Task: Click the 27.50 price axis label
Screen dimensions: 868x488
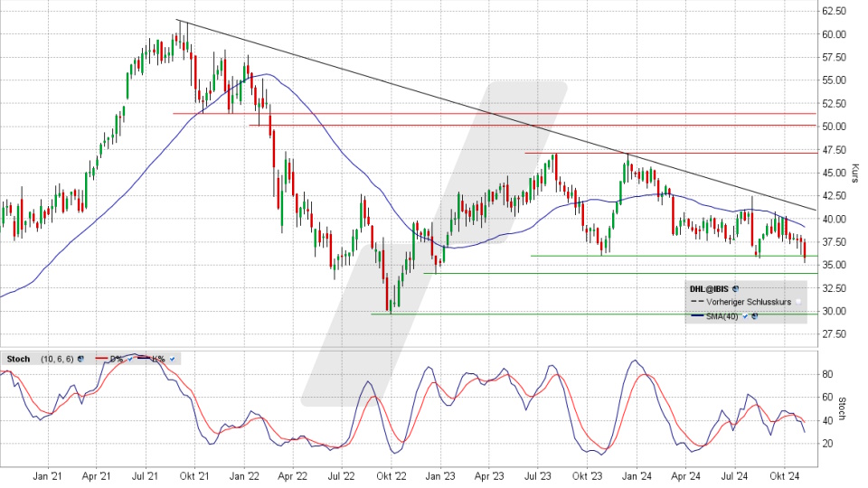Action: tap(833, 333)
